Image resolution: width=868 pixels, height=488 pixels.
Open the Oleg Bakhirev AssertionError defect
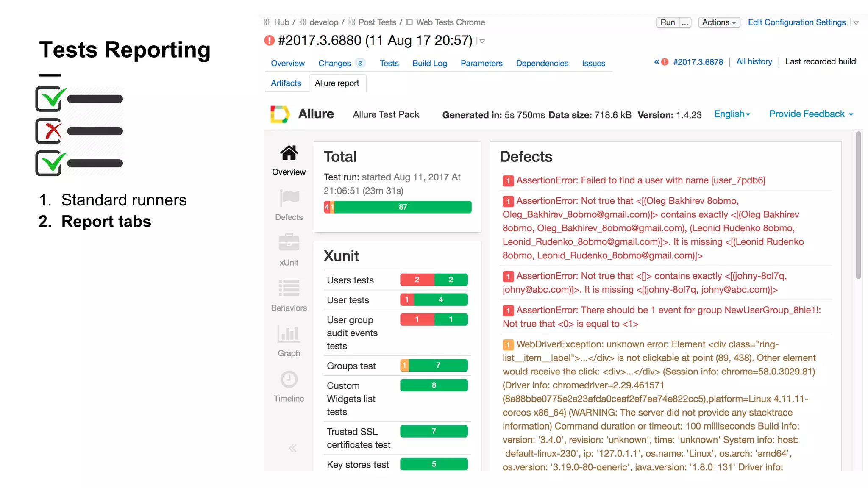pyautogui.click(x=653, y=228)
